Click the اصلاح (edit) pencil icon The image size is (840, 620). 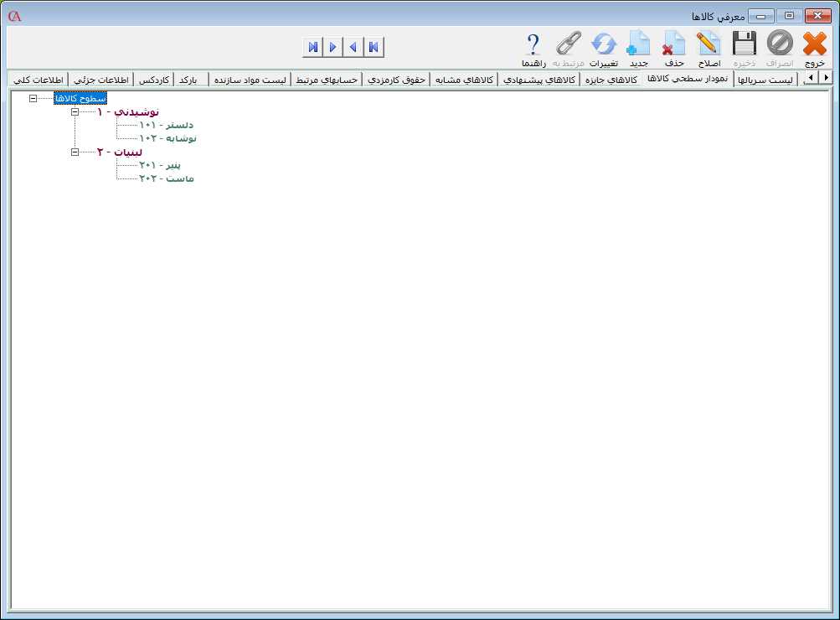click(709, 44)
